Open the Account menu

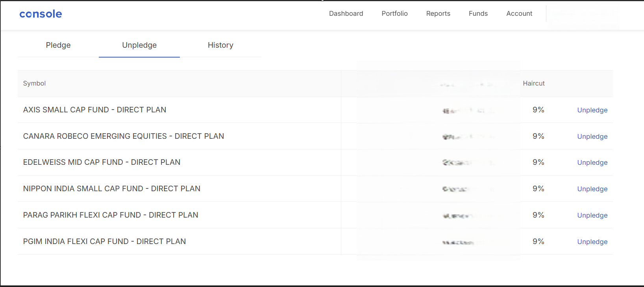pos(519,13)
